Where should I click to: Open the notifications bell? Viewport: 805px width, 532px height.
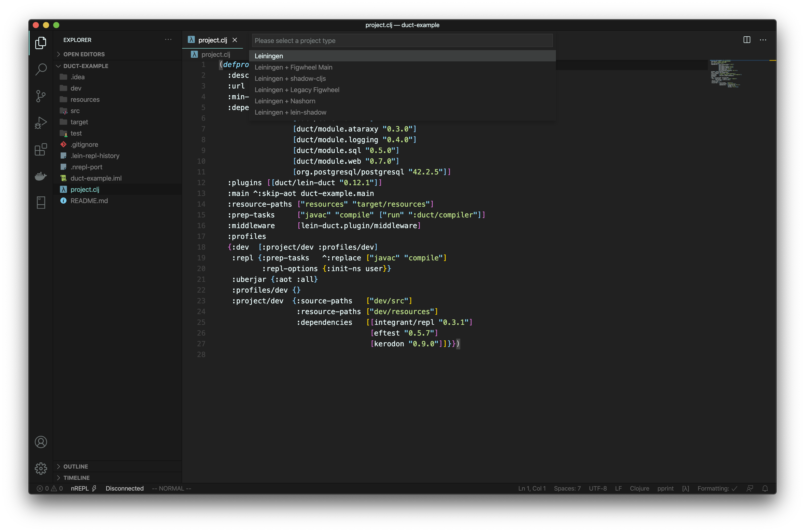point(765,488)
